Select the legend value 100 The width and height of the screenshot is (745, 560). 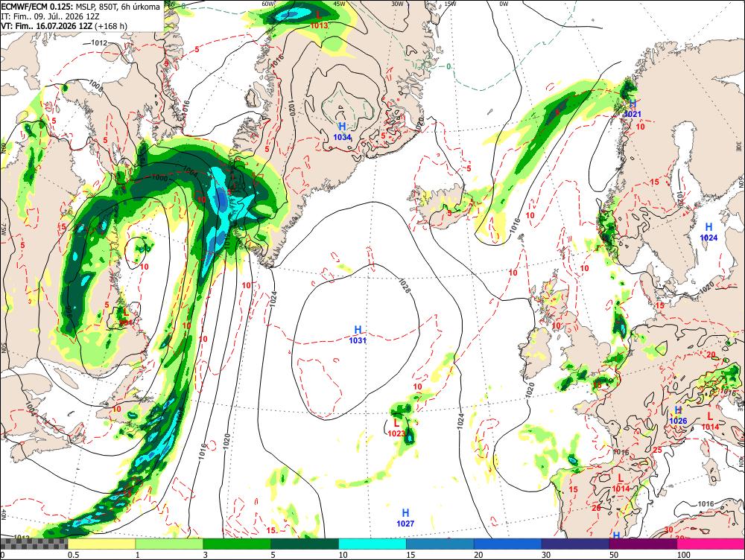[x=683, y=555]
